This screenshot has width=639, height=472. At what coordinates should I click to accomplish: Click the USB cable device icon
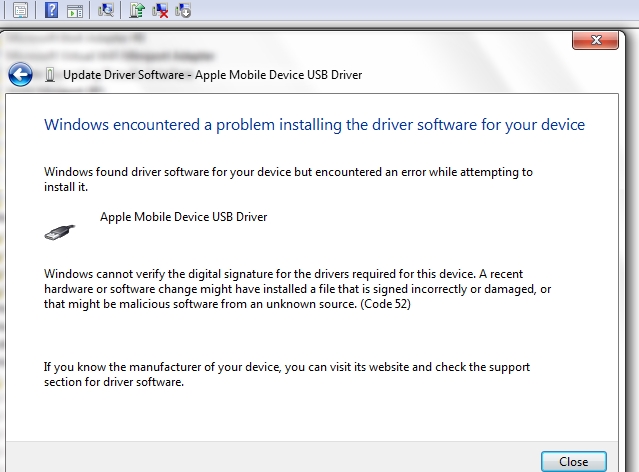(59, 232)
